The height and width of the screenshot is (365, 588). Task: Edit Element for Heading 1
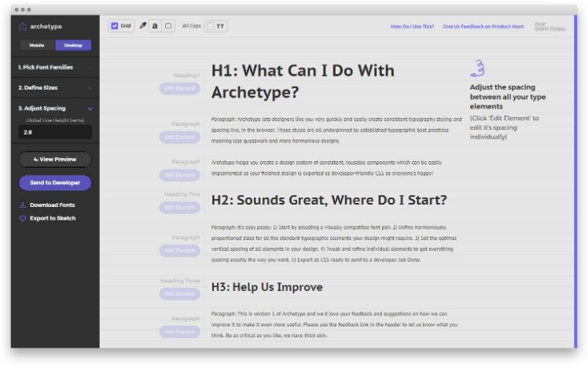pyautogui.click(x=180, y=89)
